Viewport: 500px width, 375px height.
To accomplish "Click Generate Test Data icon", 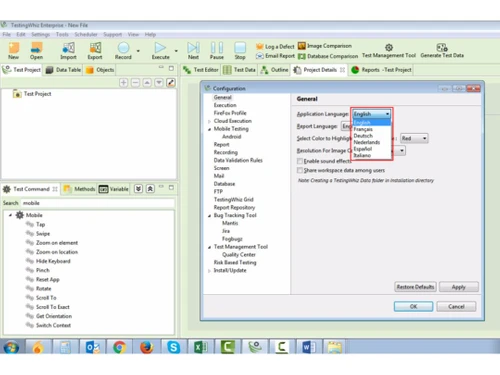I will click(442, 51).
